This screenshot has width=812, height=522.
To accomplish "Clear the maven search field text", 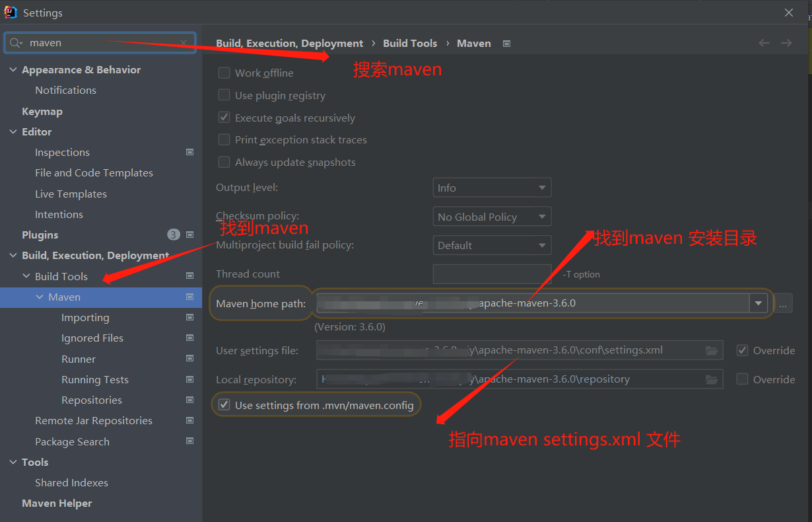I will tap(184, 43).
